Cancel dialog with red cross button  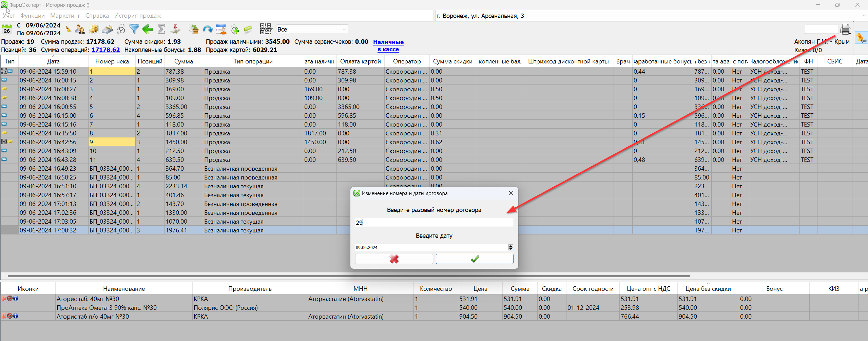click(x=394, y=259)
